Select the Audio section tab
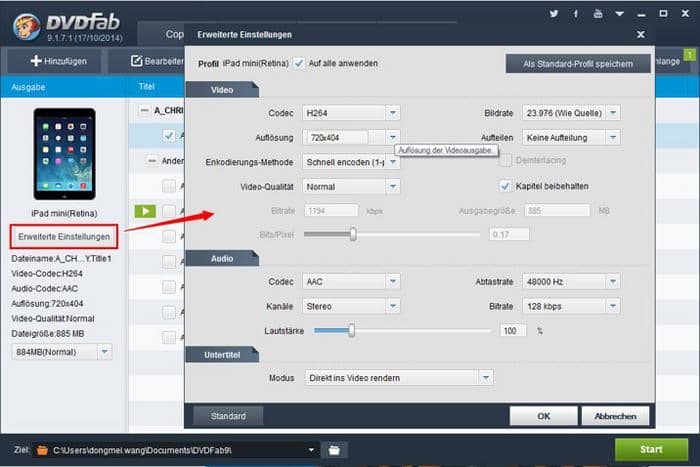The image size is (700, 467). pos(222,259)
